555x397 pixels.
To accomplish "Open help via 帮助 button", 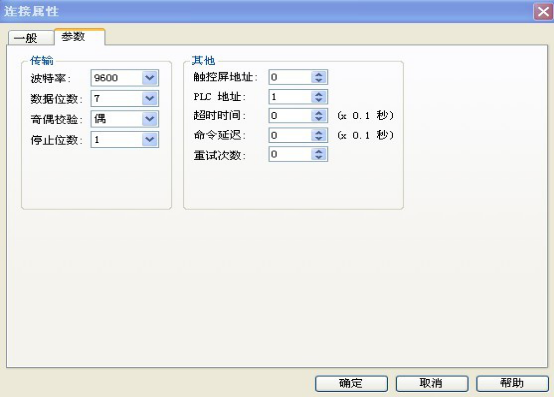I will coord(512,383).
